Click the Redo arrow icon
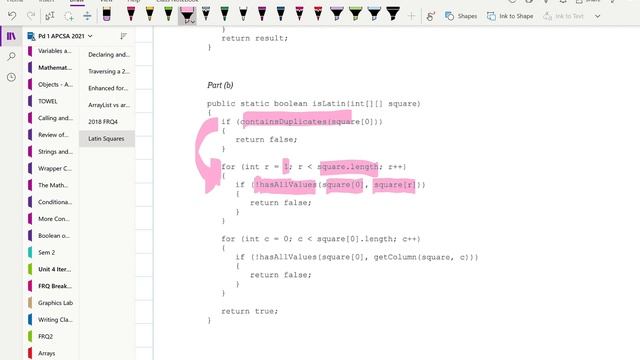The width and height of the screenshot is (640, 360). pos(31,16)
